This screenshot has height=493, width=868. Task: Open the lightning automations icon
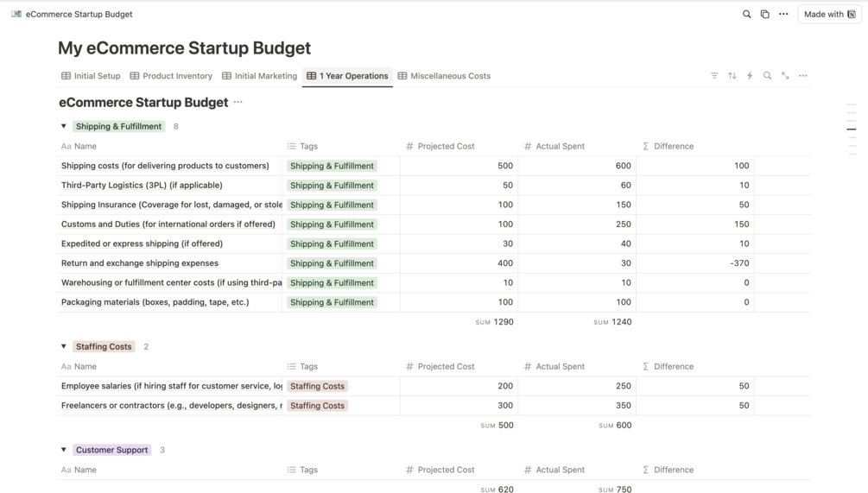pos(750,76)
